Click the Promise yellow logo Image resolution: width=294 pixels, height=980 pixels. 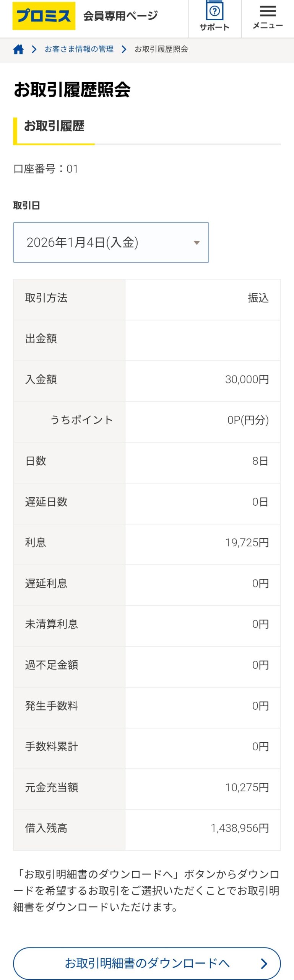(x=44, y=16)
